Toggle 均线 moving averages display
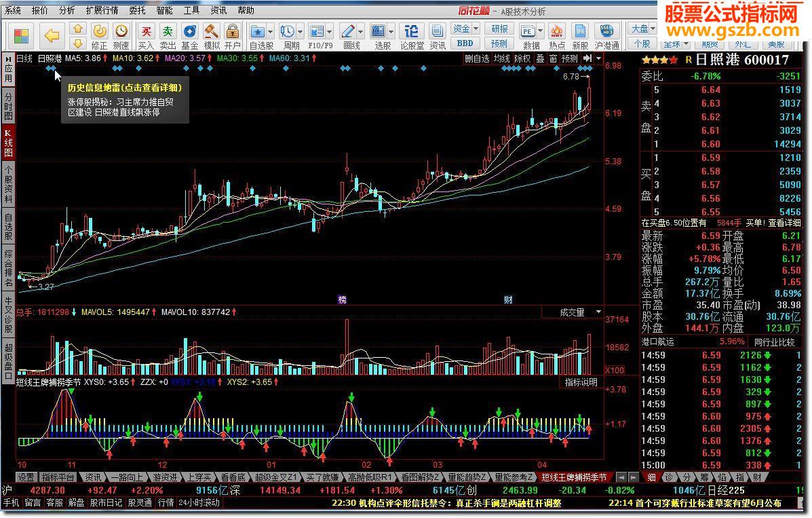 [501, 58]
